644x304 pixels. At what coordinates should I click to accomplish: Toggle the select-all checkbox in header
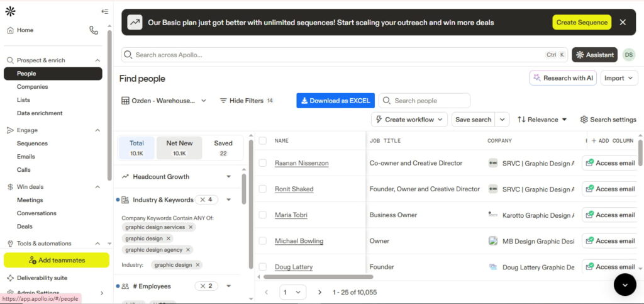click(x=263, y=141)
